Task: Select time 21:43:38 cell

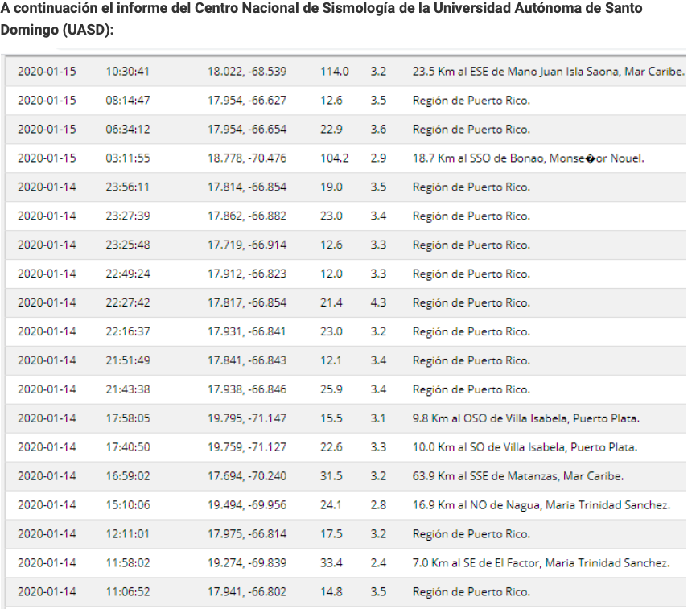Action: click(x=128, y=389)
